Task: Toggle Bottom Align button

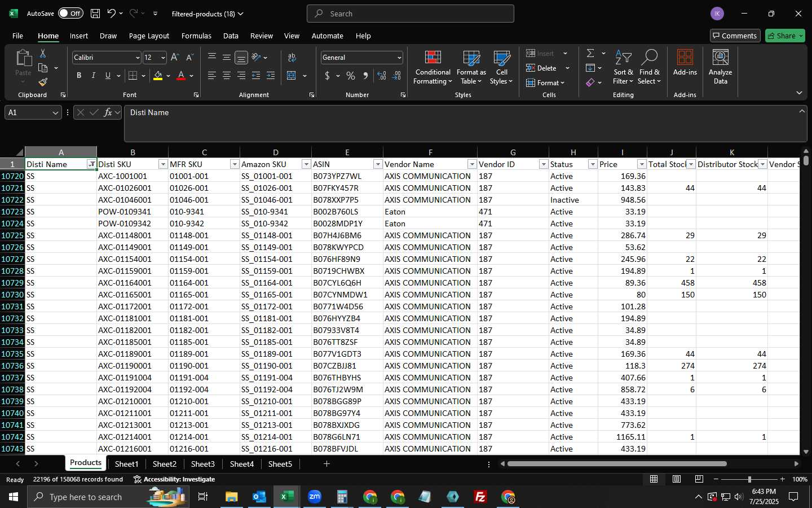Action: click(x=241, y=58)
